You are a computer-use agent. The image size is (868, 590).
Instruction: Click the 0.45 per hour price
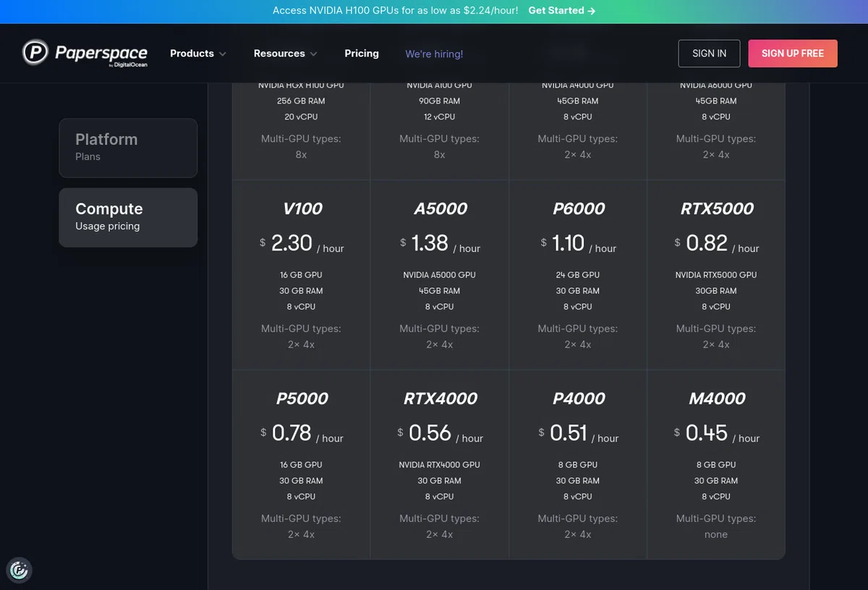pos(716,433)
